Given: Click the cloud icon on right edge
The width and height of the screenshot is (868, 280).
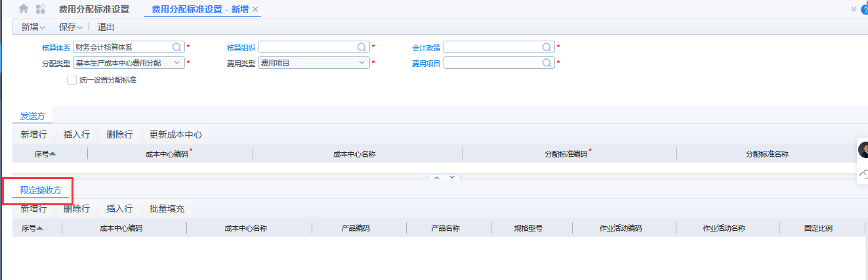Looking at the screenshot, I should (863, 174).
